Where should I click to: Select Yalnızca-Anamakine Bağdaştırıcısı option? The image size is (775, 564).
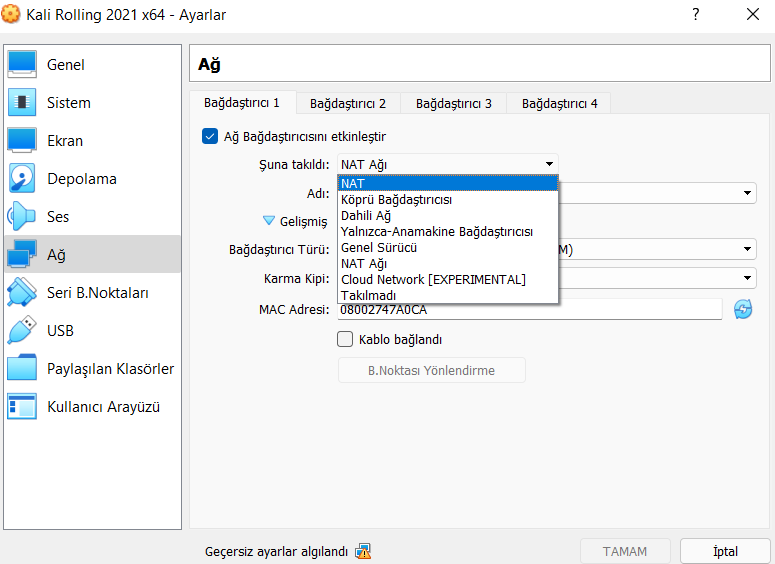(x=437, y=231)
